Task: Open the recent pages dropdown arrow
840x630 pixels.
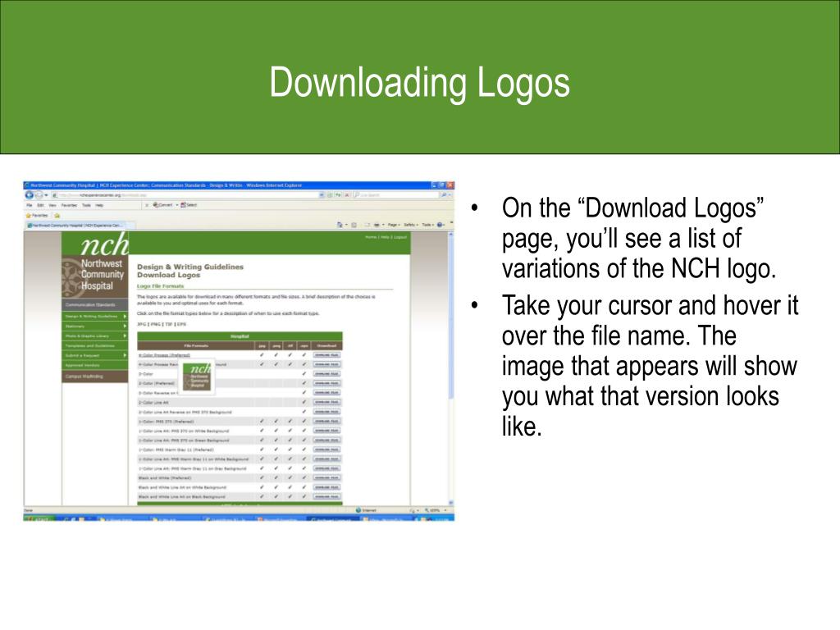Action: coord(46,195)
